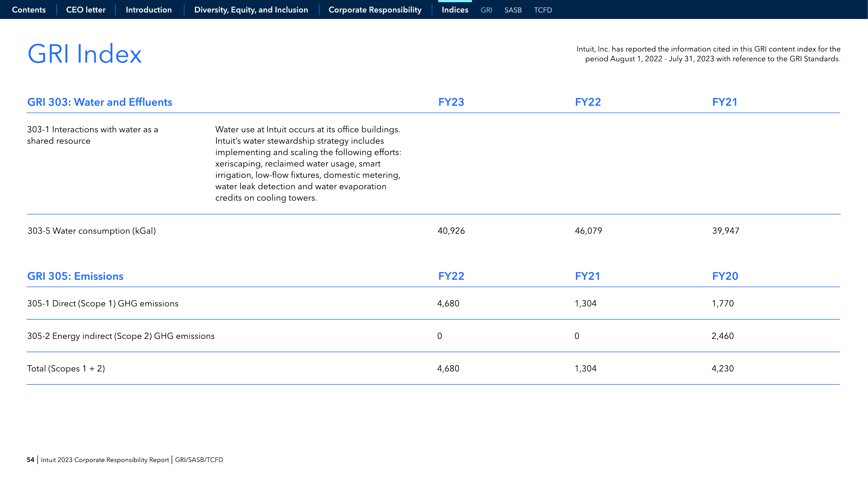Select the 305-1 Direct (Scope 1) GHG emissions label
This screenshot has width=868, height=488.
coord(103,303)
